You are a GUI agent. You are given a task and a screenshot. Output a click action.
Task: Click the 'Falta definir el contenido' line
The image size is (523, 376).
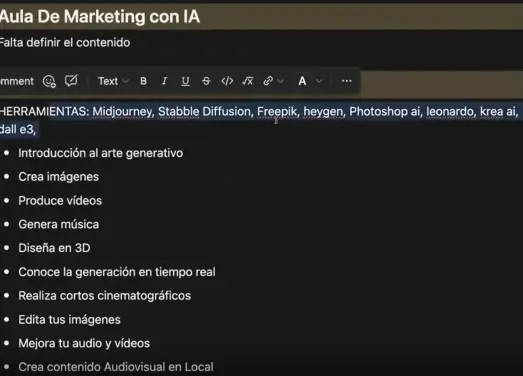coord(65,43)
